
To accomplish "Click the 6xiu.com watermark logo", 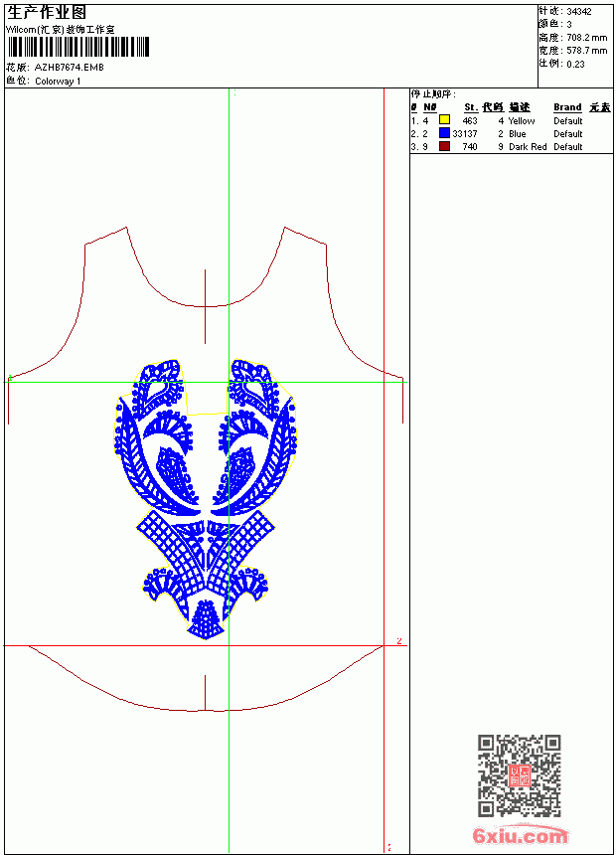I will point(520,835).
